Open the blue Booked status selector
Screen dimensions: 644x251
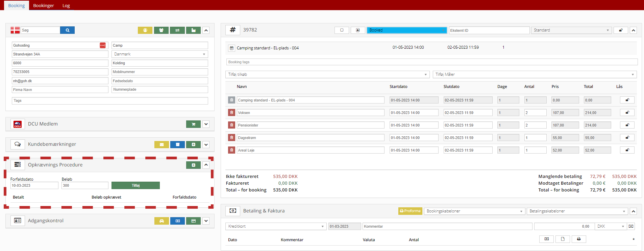point(406,30)
